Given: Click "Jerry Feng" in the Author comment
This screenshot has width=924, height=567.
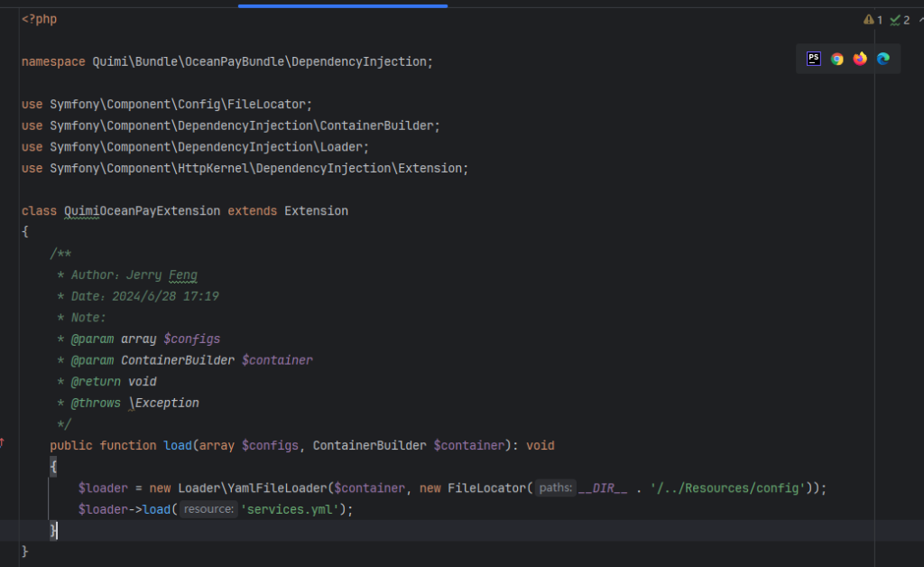Looking at the screenshot, I should [x=162, y=275].
